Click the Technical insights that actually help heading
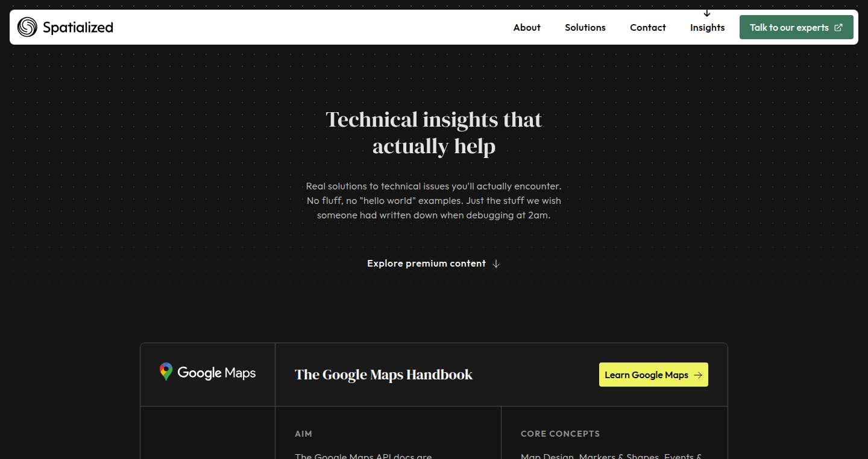 434,133
